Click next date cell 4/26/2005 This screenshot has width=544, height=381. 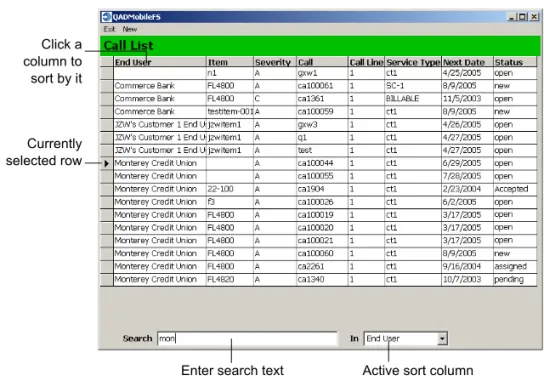pos(467,125)
